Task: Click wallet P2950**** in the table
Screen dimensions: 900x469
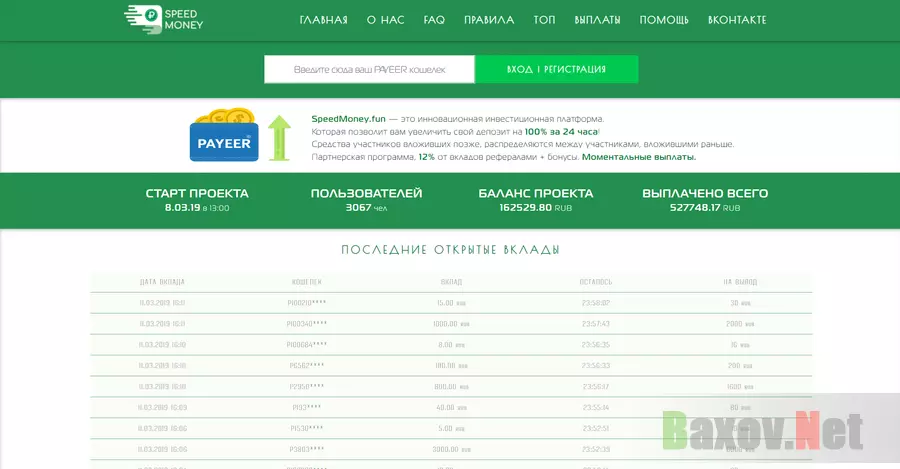Action: pyautogui.click(x=307, y=387)
